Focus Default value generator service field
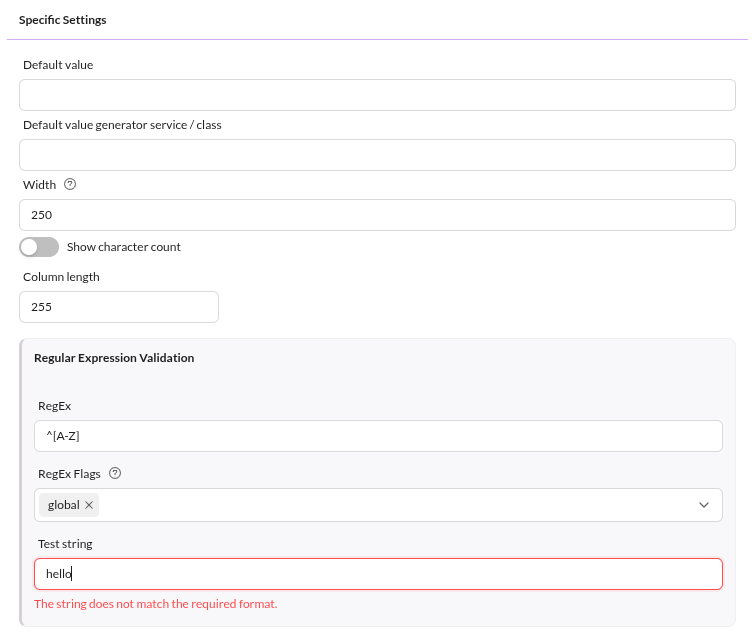The image size is (754, 634). 377,155
